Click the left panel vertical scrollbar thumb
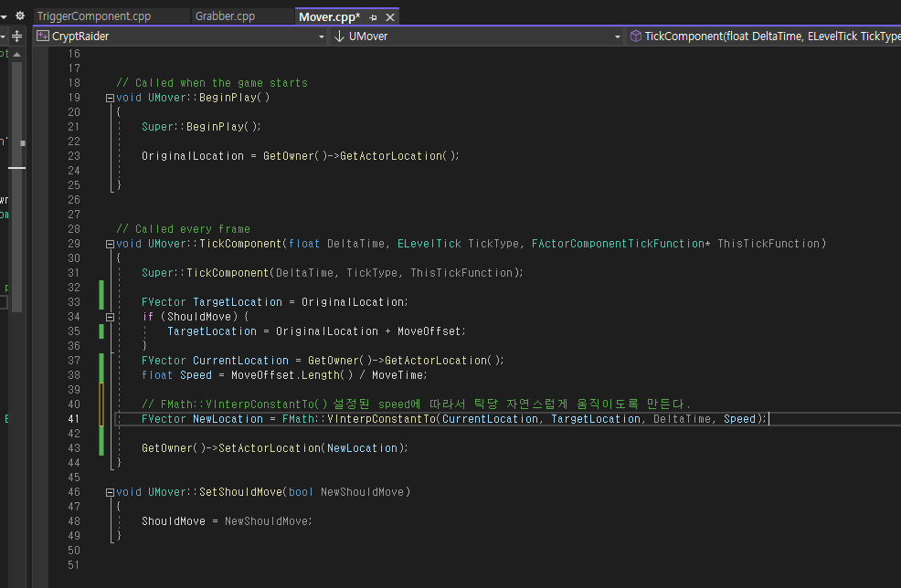901x588 pixels. [x=17, y=186]
